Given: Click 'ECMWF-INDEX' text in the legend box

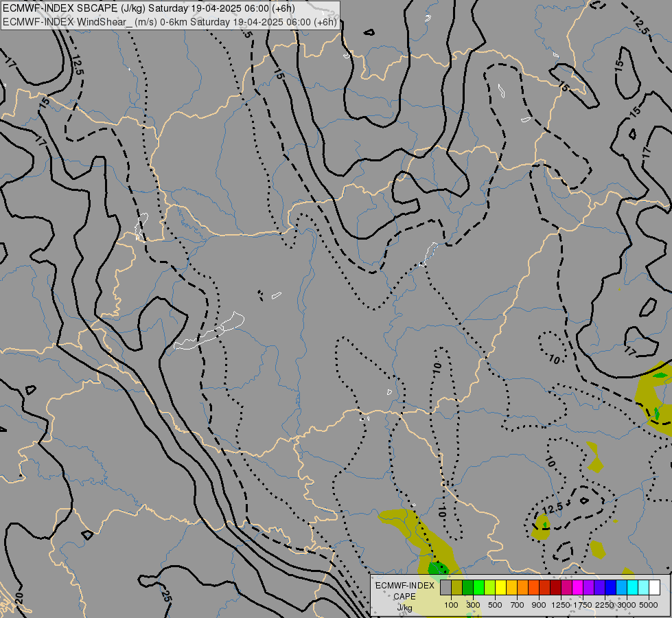Looking at the screenshot, I should [405, 586].
